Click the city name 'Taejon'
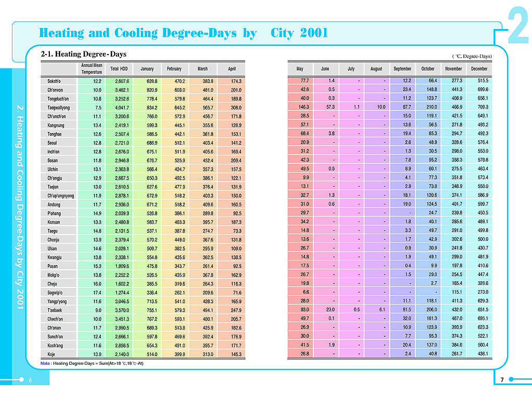The image size is (532, 398). (x=52, y=187)
